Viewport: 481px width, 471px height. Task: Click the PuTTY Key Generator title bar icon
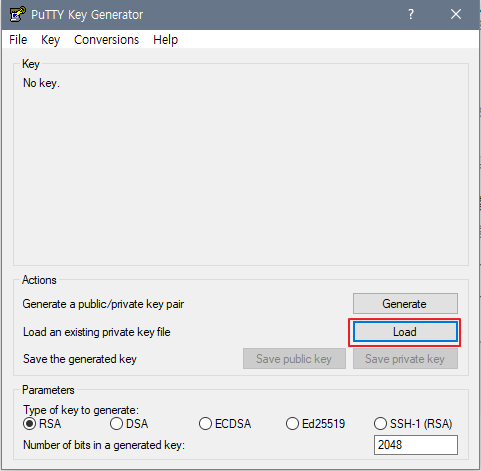tap(18, 14)
